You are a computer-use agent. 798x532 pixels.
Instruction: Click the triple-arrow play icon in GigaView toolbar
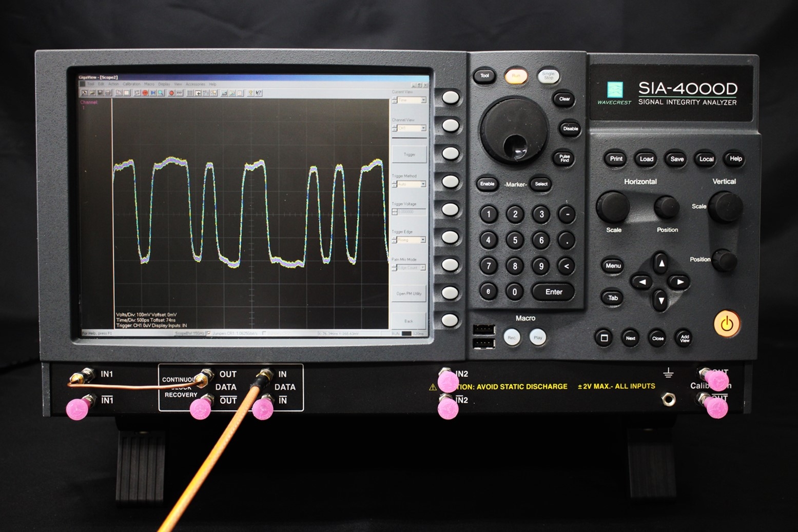point(179,93)
